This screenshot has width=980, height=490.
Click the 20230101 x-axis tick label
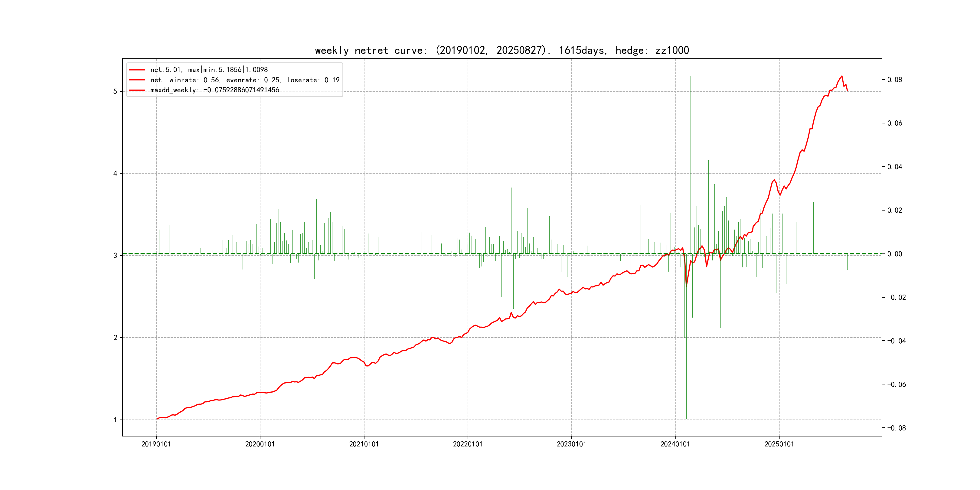pyautogui.click(x=571, y=444)
